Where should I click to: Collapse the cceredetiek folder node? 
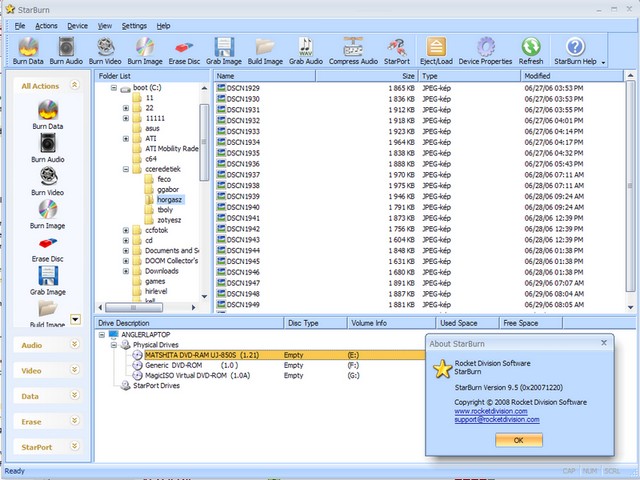point(126,169)
